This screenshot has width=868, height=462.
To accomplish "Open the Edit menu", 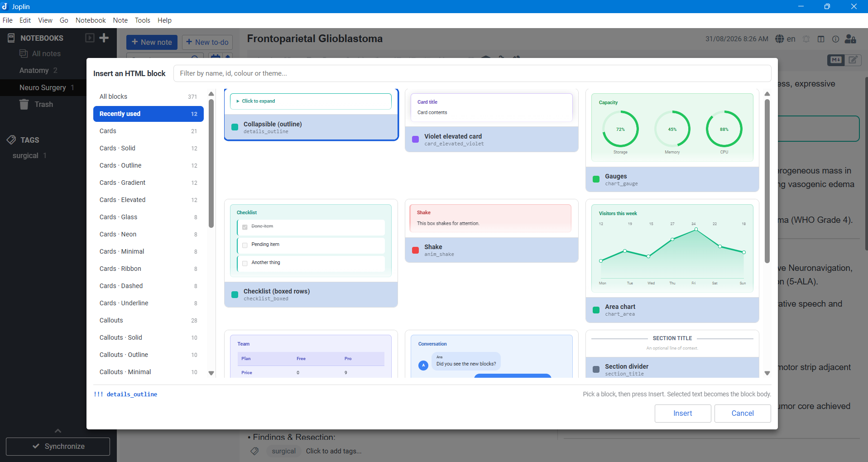I will click(25, 20).
